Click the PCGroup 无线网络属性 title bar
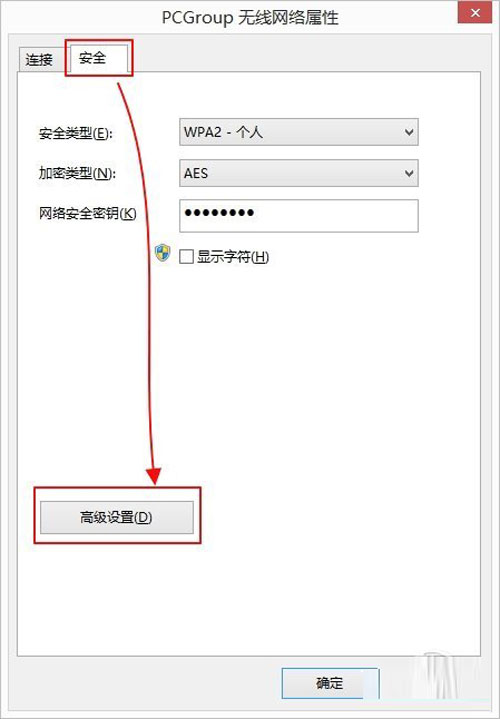This screenshot has width=500, height=719. pos(250,18)
